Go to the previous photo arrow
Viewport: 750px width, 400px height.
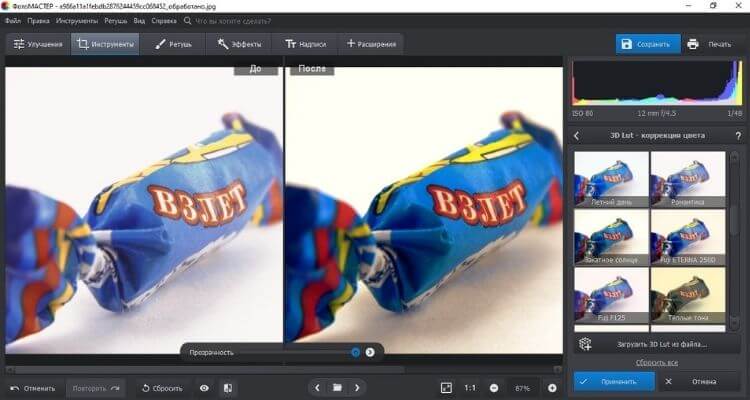point(317,387)
